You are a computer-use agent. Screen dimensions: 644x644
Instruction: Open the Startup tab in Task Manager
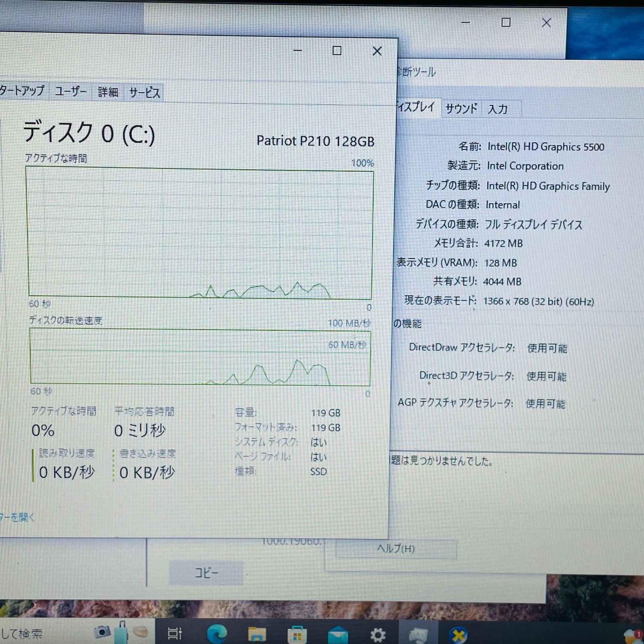[x=23, y=90]
